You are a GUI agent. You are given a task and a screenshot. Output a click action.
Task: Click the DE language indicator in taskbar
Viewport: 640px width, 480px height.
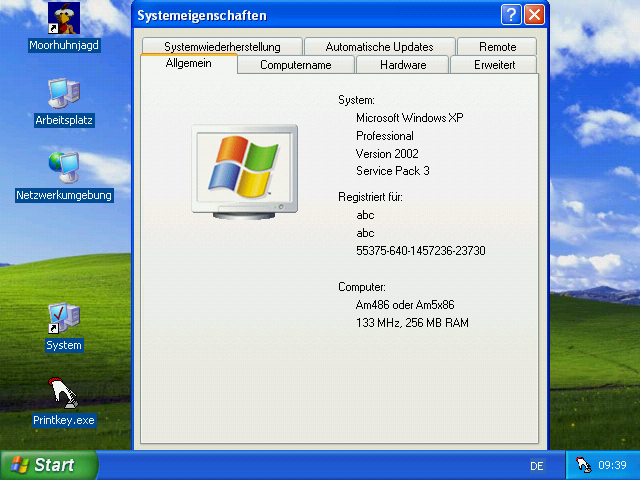(536, 466)
